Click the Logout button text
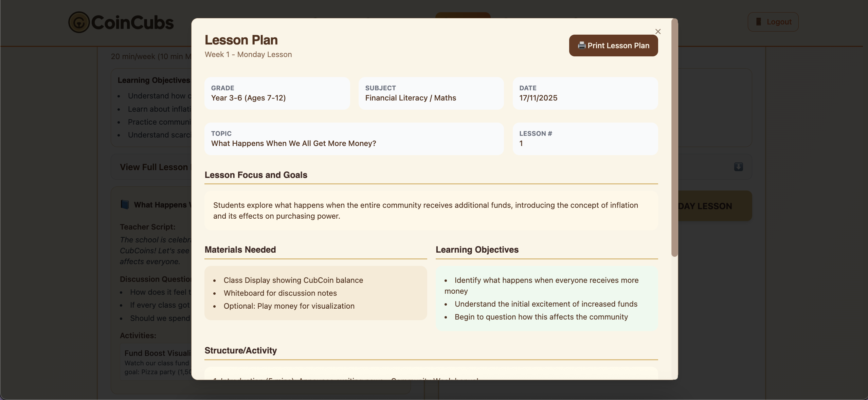868x400 pixels. tap(779, 22)
